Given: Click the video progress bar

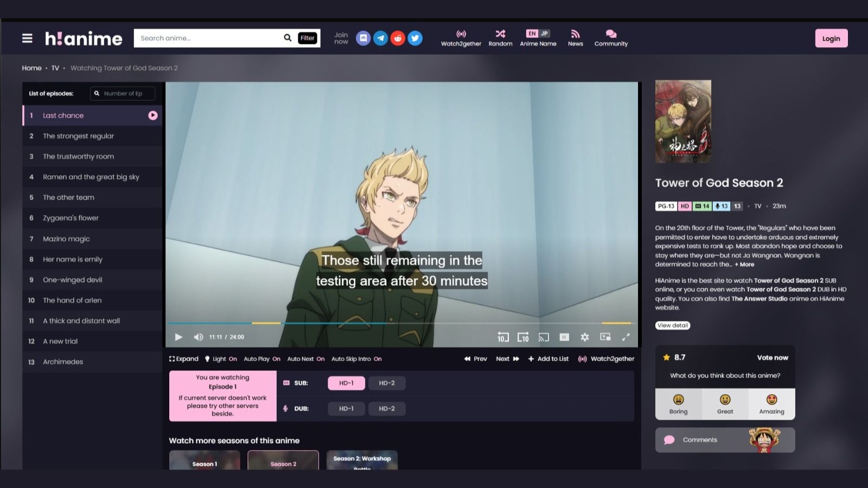Looking at the screenshot, I should pyautogui.click(x=401, y=323).
